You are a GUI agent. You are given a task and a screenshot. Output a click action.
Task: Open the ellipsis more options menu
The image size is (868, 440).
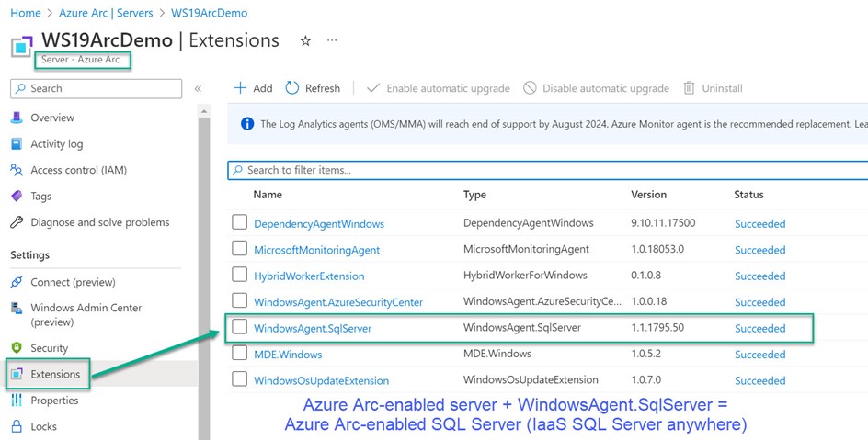pos(332,41)
